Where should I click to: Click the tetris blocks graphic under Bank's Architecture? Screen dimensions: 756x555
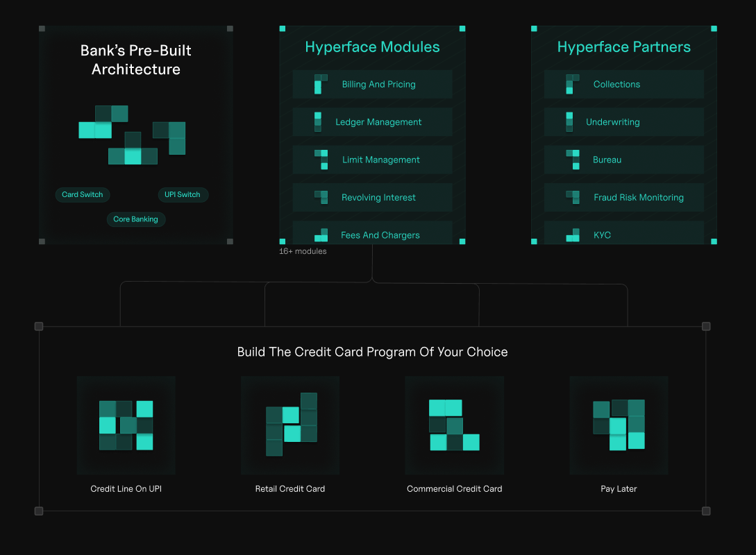pos(132,135)
